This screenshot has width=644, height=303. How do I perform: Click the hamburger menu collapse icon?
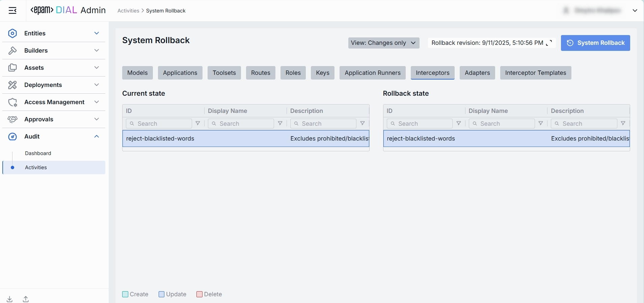tap(12, 11)
